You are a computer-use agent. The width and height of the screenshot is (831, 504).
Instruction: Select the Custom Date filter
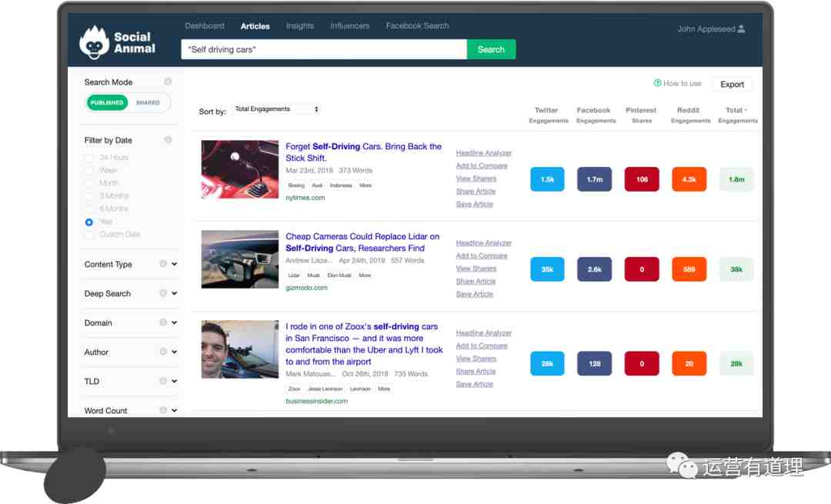point(89,234)
